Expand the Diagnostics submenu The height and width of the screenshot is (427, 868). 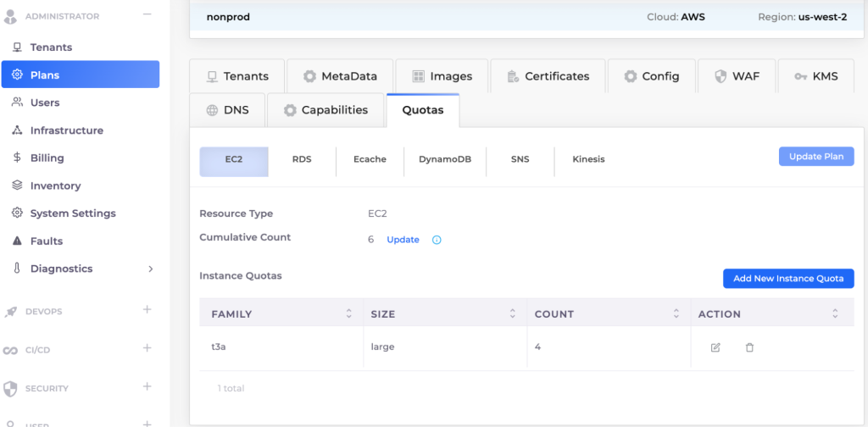pos(151,269)
